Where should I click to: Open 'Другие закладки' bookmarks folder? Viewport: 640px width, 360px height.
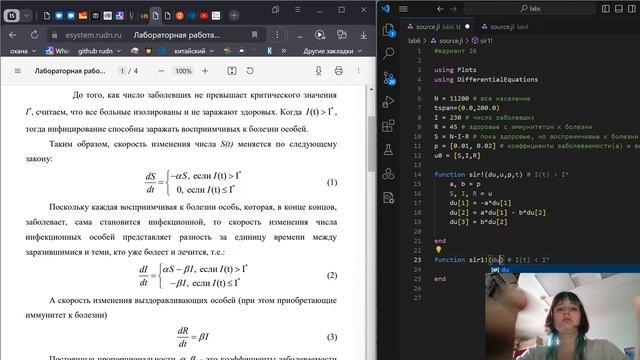(332, 51)
